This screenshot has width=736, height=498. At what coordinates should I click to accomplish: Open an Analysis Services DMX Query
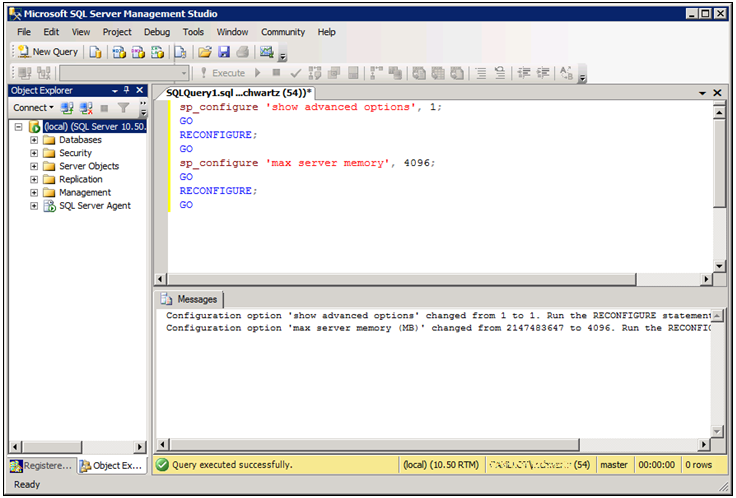[138, 52]
